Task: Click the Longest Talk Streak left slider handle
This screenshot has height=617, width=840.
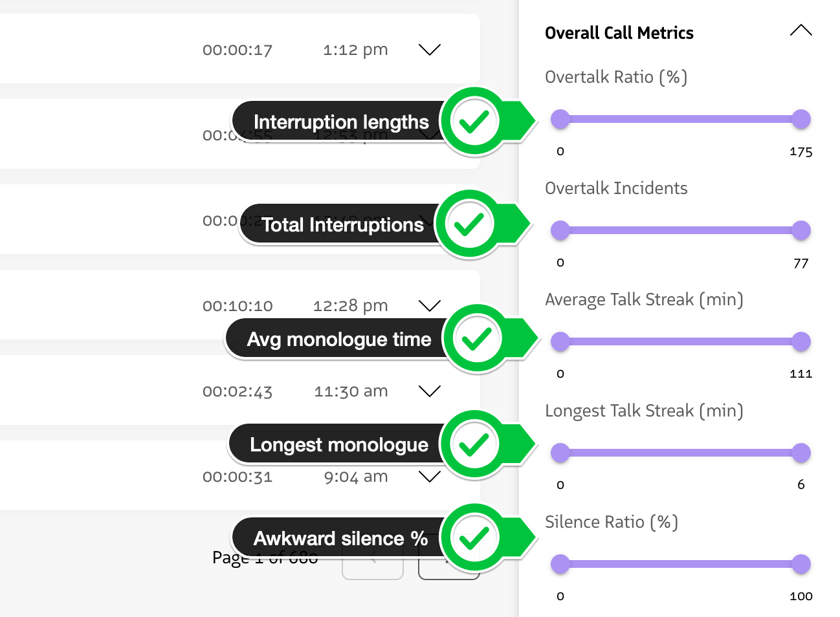Action: [x=560, y=453]
